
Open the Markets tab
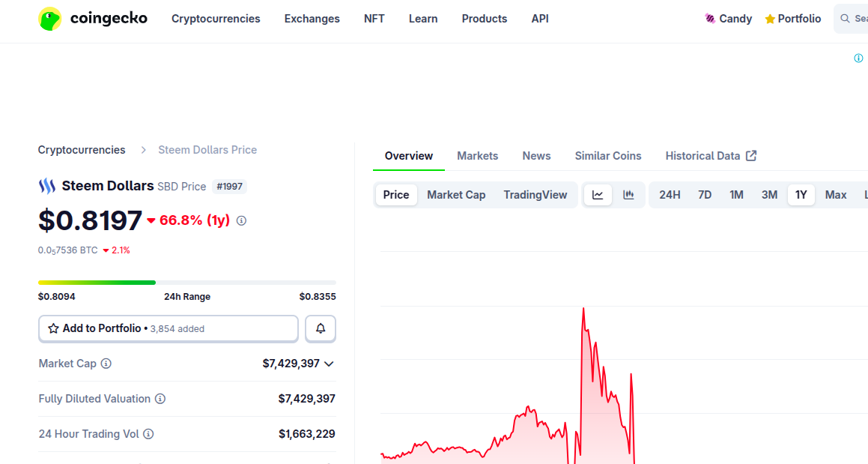point(477,156)
